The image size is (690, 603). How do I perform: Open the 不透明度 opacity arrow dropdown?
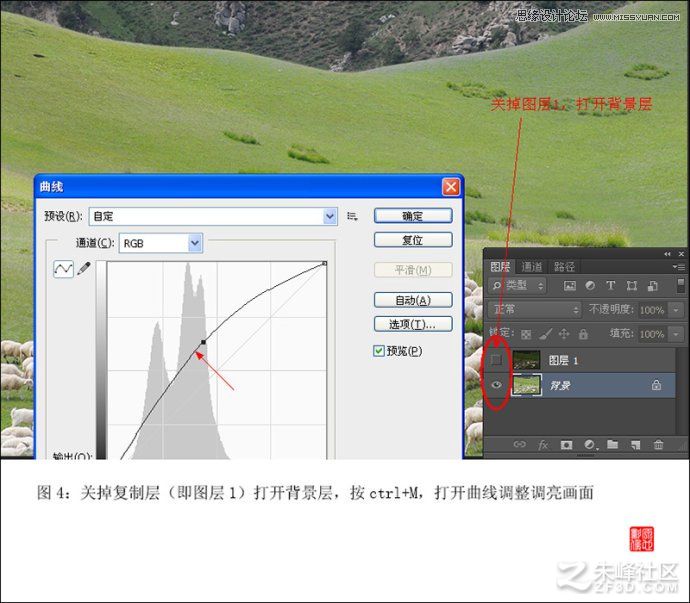coord(676,310)
